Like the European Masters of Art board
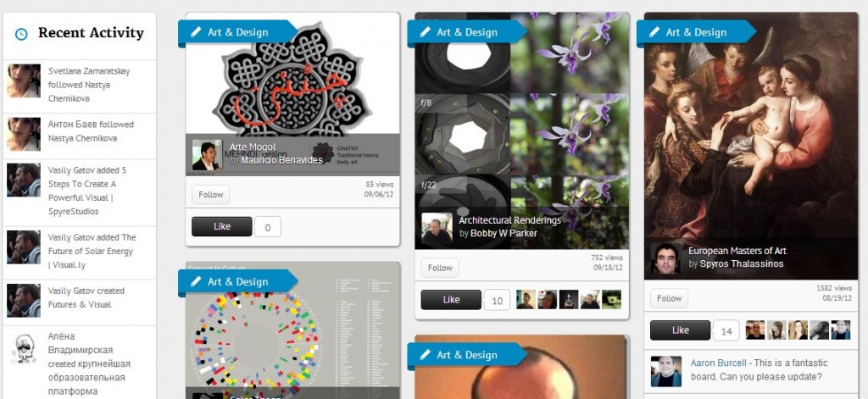 681,330
